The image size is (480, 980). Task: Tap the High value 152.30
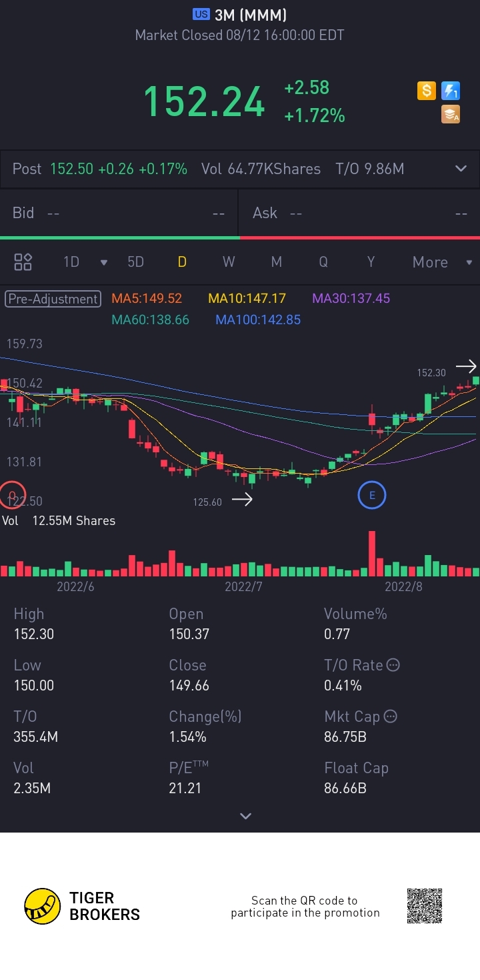pyautogui.click(x=34, y=634)
